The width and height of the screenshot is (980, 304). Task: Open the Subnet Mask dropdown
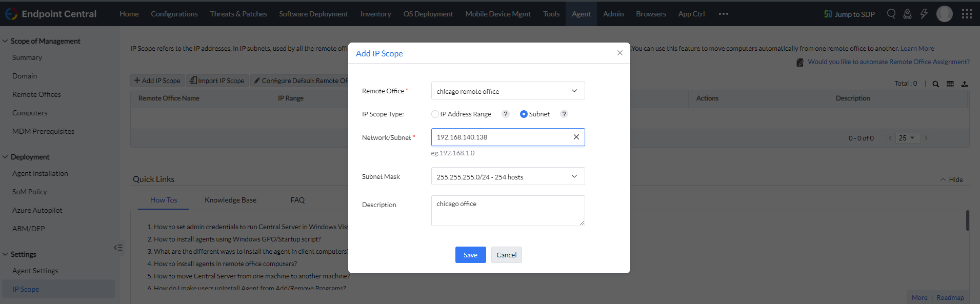point(508,176)
